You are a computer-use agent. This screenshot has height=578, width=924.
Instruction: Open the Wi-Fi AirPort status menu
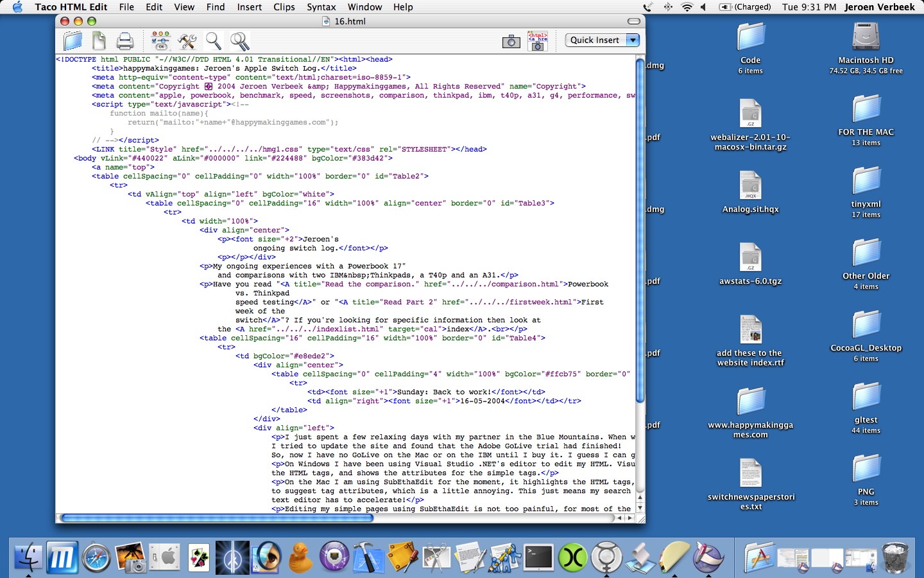[x=687, y=7]
